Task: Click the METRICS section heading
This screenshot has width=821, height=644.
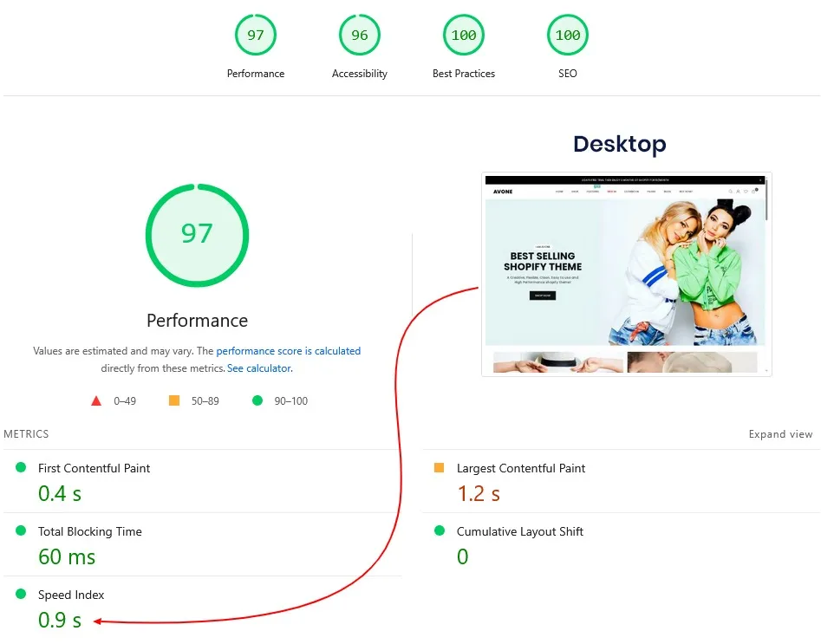Action: (x=26, y=434)
